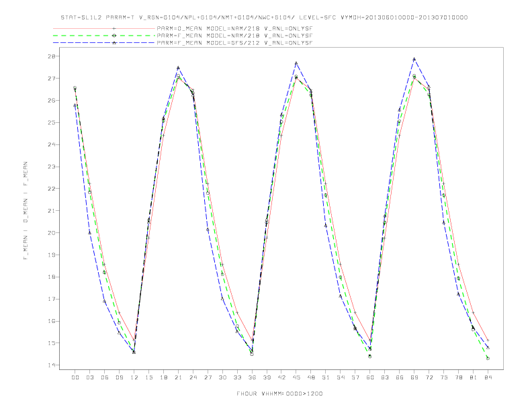Click x-axis tick label 75

444,377
